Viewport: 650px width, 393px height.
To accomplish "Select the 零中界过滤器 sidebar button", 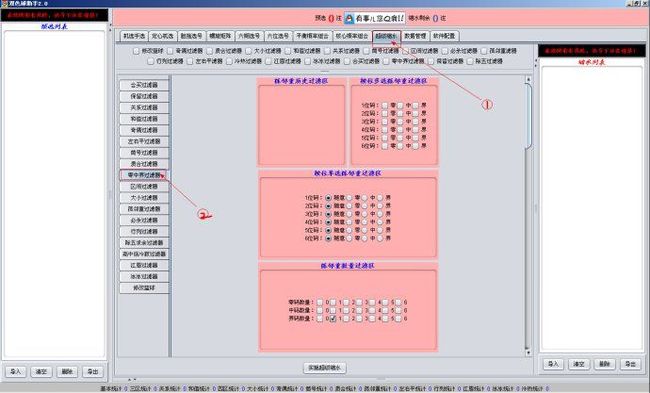I will coord(144,175).
